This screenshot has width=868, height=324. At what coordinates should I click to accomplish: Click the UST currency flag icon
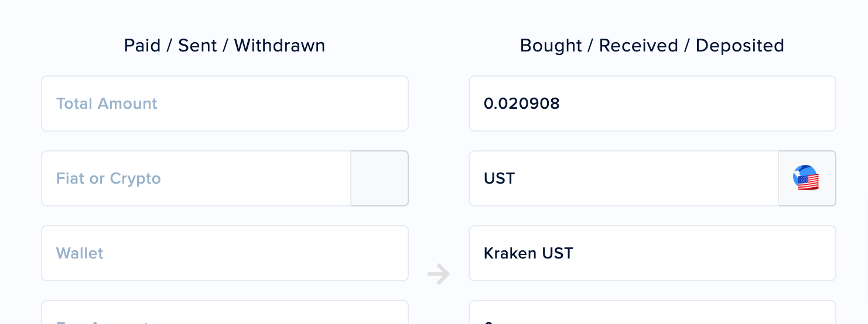[x=806, y=178]
